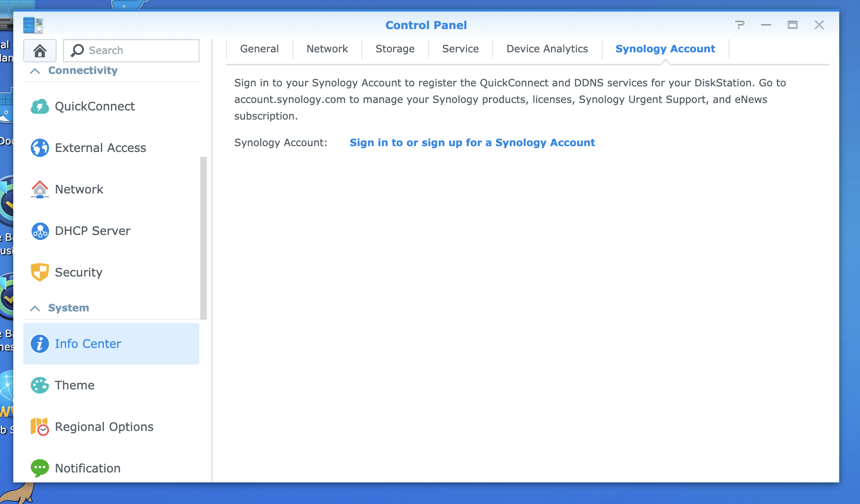
Task: Open Security settings panel
Action: (78, 272)
